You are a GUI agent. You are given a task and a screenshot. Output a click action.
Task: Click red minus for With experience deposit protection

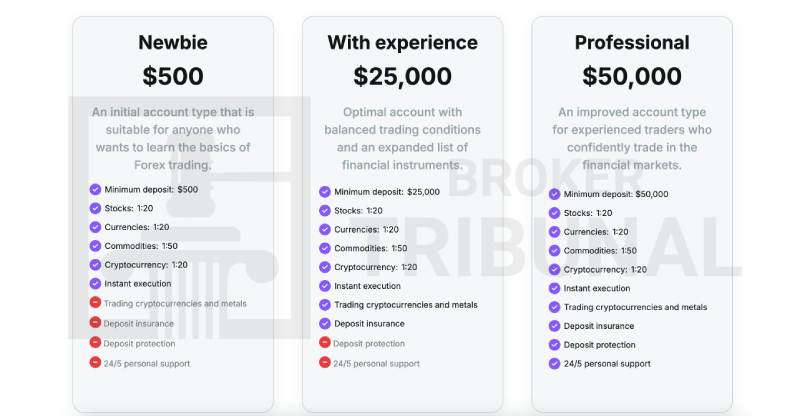325,342
